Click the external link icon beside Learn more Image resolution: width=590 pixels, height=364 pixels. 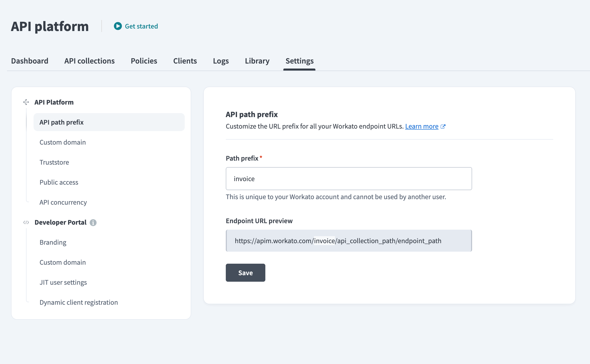coord(443,127)
